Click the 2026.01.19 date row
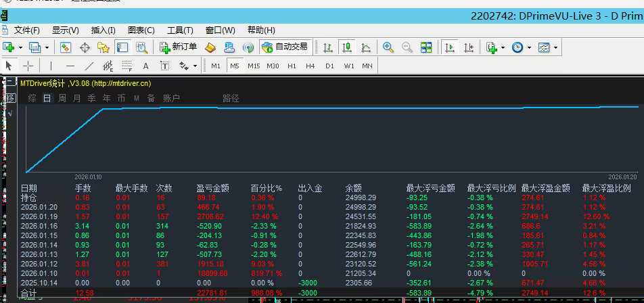This screenshot has height=303, width=644. click(39, 216)
